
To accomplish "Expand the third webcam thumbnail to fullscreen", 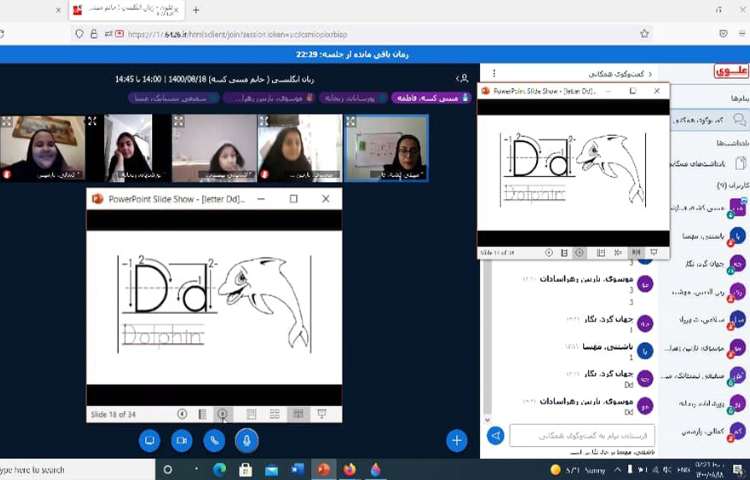I will pyautogui.click(x=178, y=121).
